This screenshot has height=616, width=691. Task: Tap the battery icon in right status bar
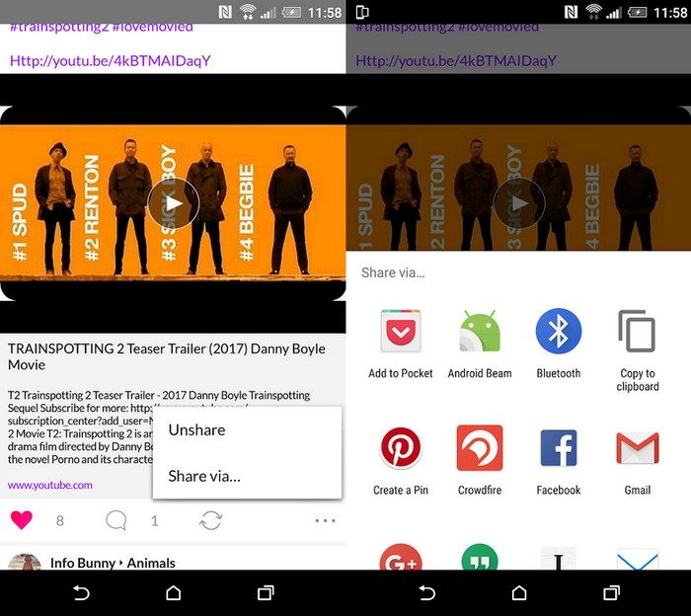pos(637,12)
